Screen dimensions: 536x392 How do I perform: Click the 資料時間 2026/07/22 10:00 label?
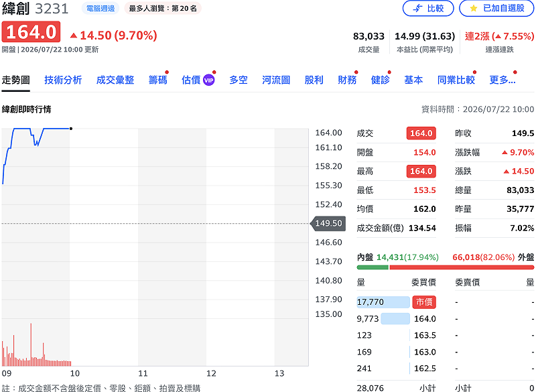[x=478, y=109]
